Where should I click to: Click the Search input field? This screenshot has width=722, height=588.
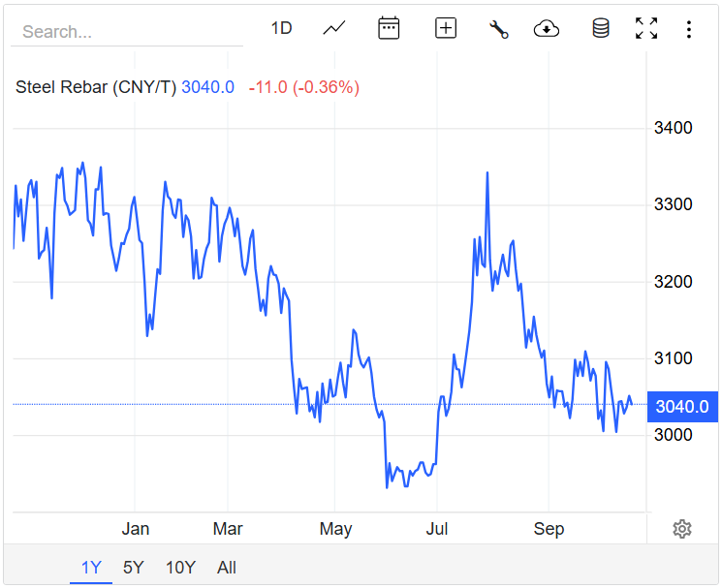coord(126,31)
